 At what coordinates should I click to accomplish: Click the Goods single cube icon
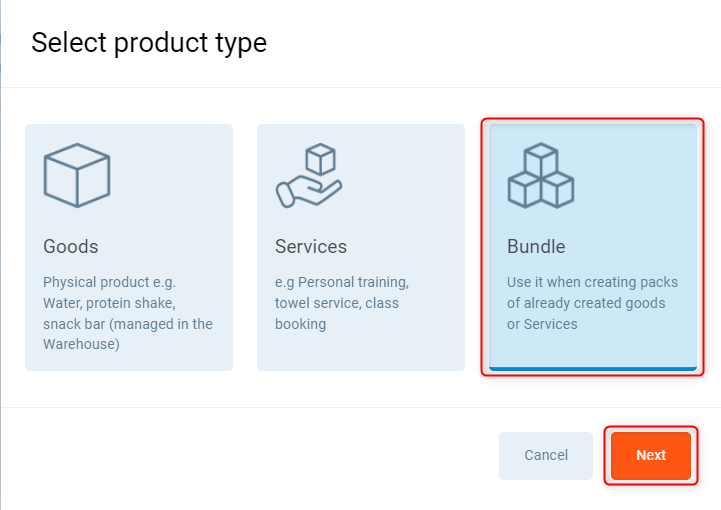click(x=77, y=175)
